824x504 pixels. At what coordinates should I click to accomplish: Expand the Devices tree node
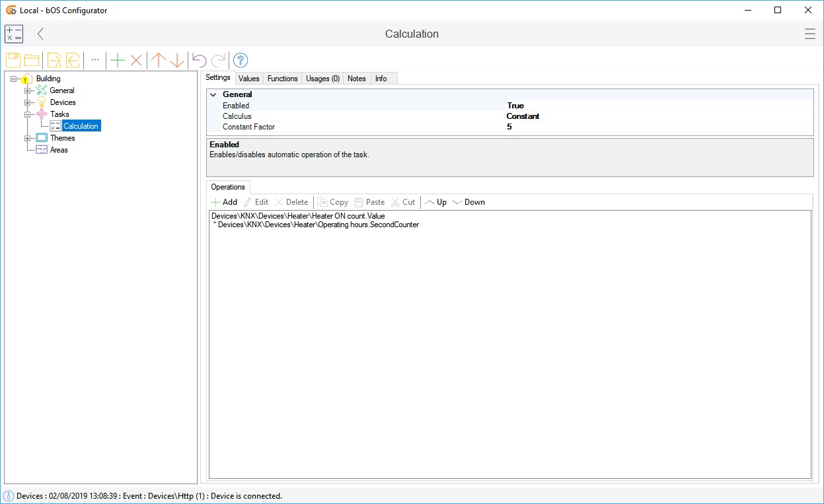pos(28,102)
